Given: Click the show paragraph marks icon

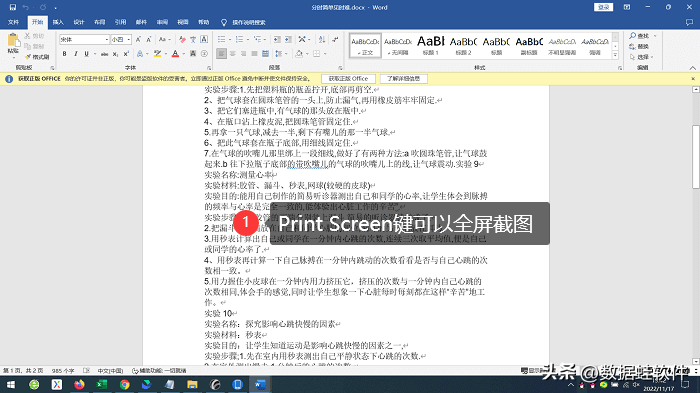Looking at the screenshot, I should (336, 40).
